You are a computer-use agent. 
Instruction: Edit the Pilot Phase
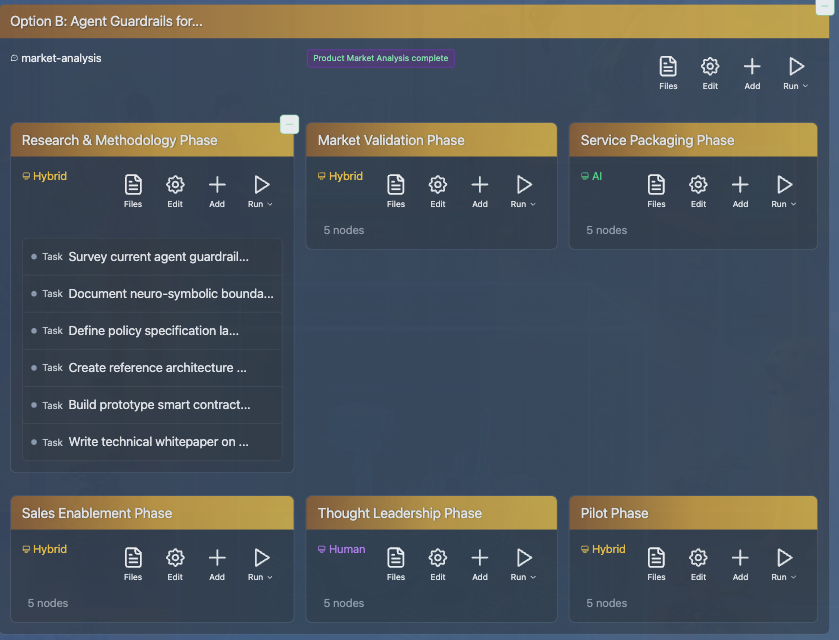698,564
